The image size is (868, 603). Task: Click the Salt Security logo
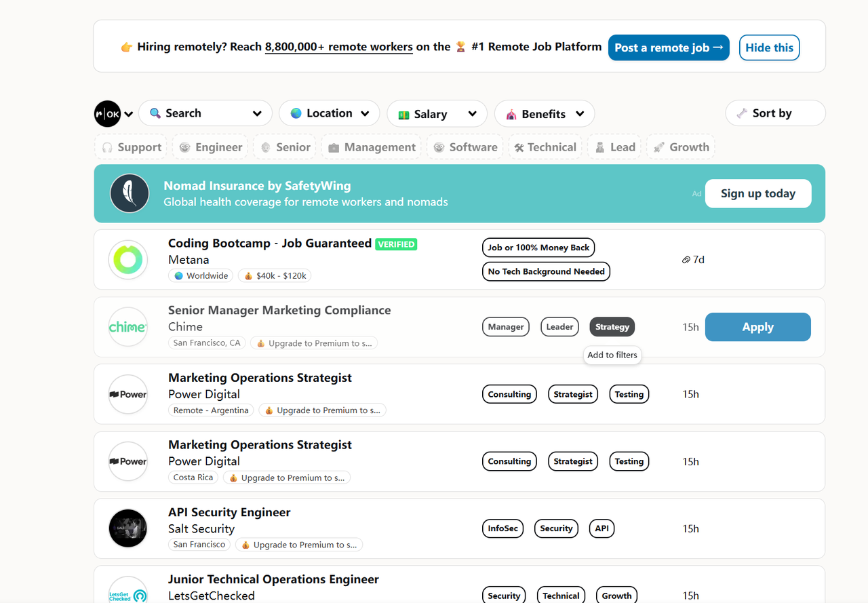coord(128,528)
